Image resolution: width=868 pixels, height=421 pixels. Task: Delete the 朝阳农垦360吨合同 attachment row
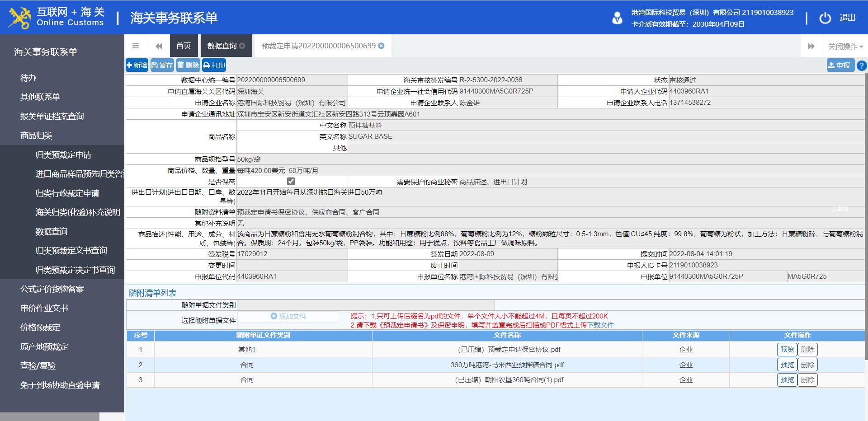pyautogui.click(x=807, y=380)
